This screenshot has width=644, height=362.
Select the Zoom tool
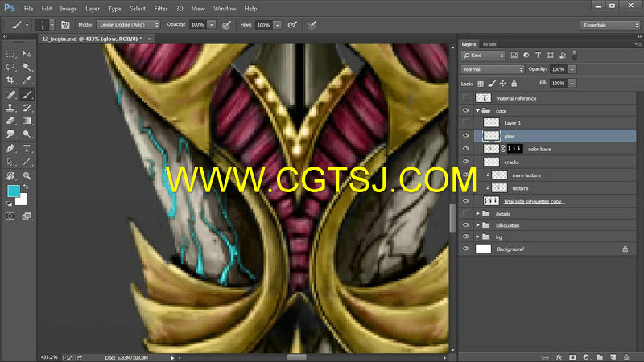[x=27, y=176]
